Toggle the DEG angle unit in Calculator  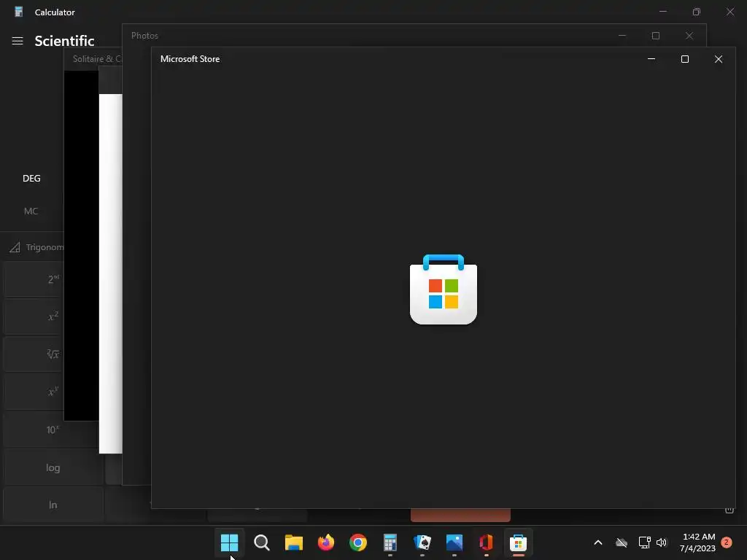(x=31, y=178)
